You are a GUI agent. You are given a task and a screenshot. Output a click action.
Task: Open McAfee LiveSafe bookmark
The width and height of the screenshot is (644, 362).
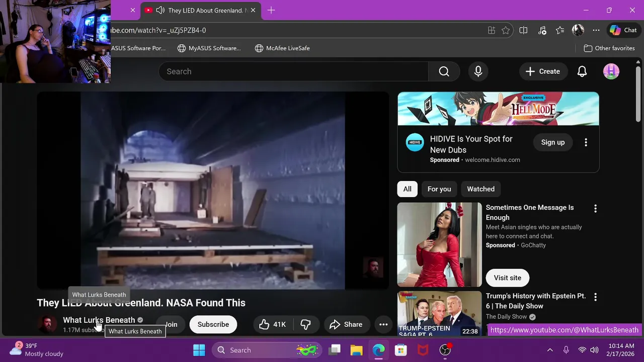282,48
